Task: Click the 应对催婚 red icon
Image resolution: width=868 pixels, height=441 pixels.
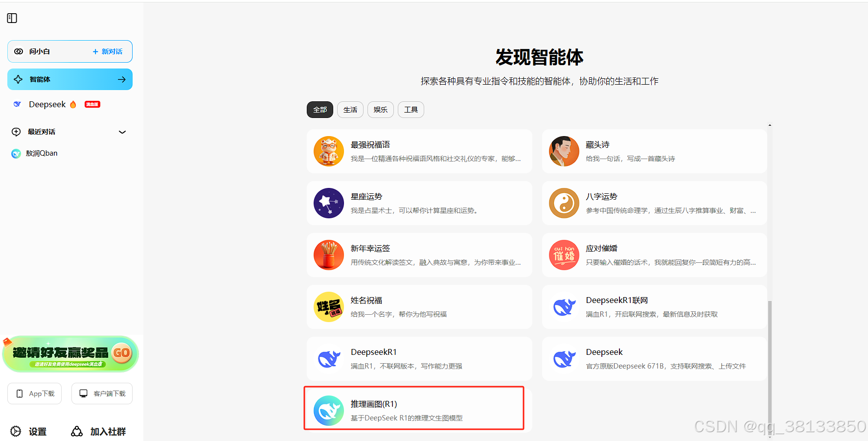Action: 564,255
